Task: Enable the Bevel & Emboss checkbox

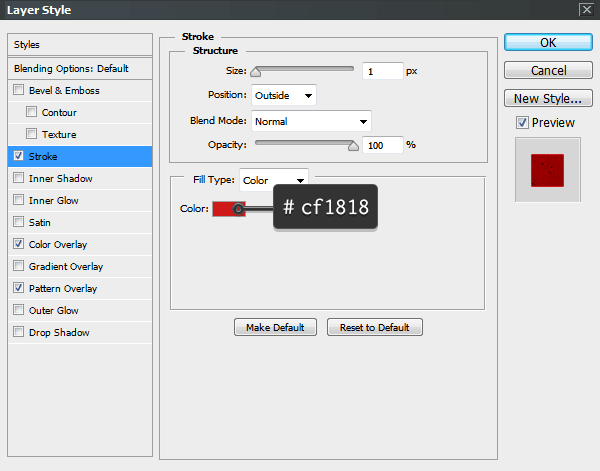Action: [x=18, y=91]
